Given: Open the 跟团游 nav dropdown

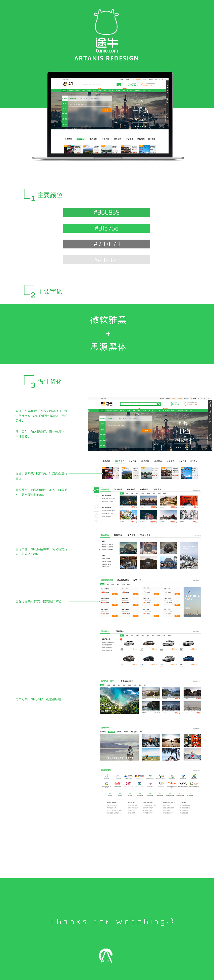Looking at the screenshot, I should pos(110,410).
